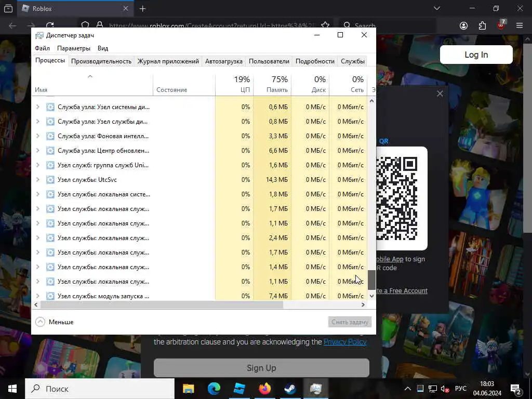Switch to Производительность tab
This screenshot has width=532, height=399.
pyautogui.click(x=101, y=61)
